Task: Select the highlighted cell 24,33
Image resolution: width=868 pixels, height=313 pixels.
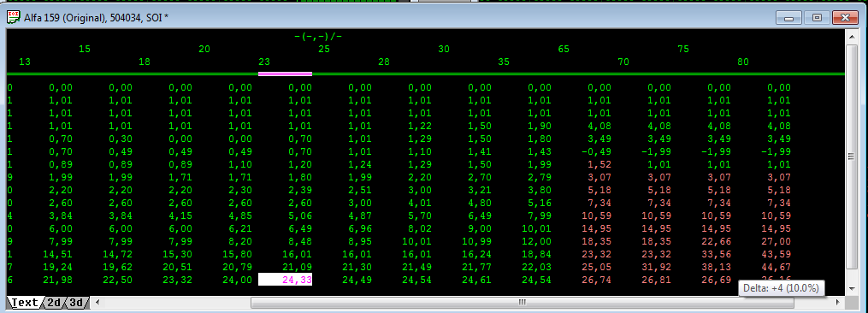Action: [285, 280]
